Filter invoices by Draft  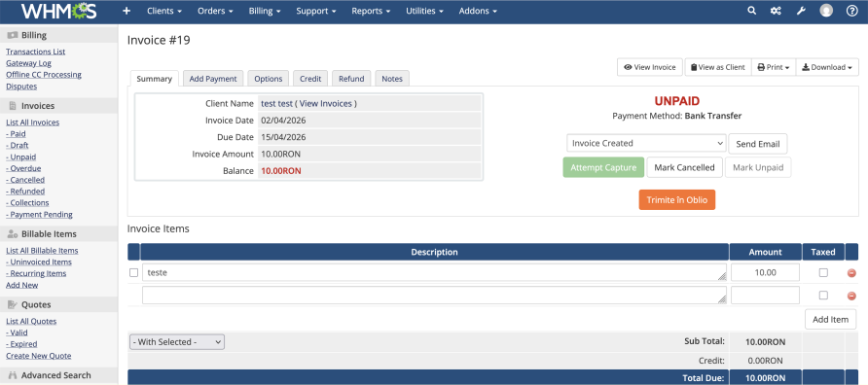[18, 146]
